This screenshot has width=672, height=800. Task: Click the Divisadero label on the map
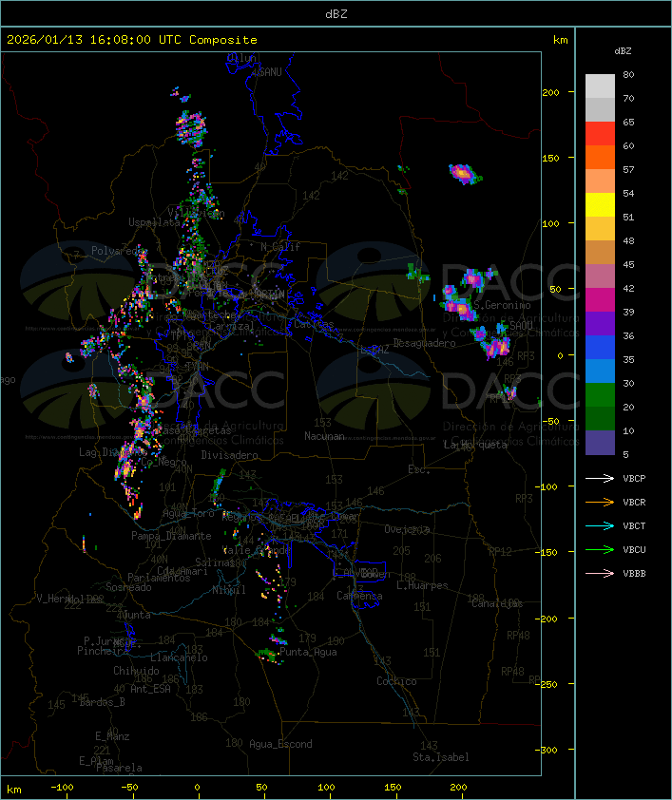[x=229, y=455]
